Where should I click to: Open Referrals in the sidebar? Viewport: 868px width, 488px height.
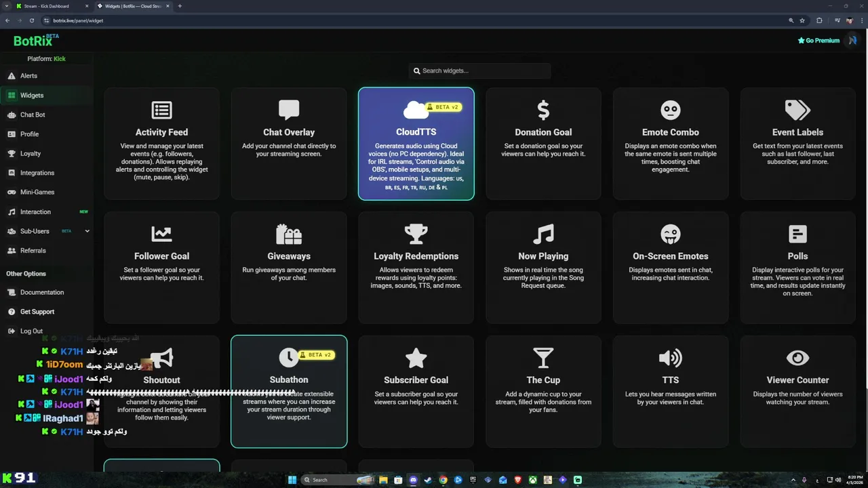47,251
